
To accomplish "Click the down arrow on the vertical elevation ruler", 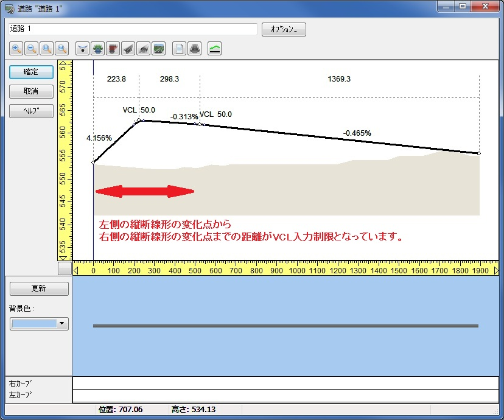I will click(x=63, y=258).
